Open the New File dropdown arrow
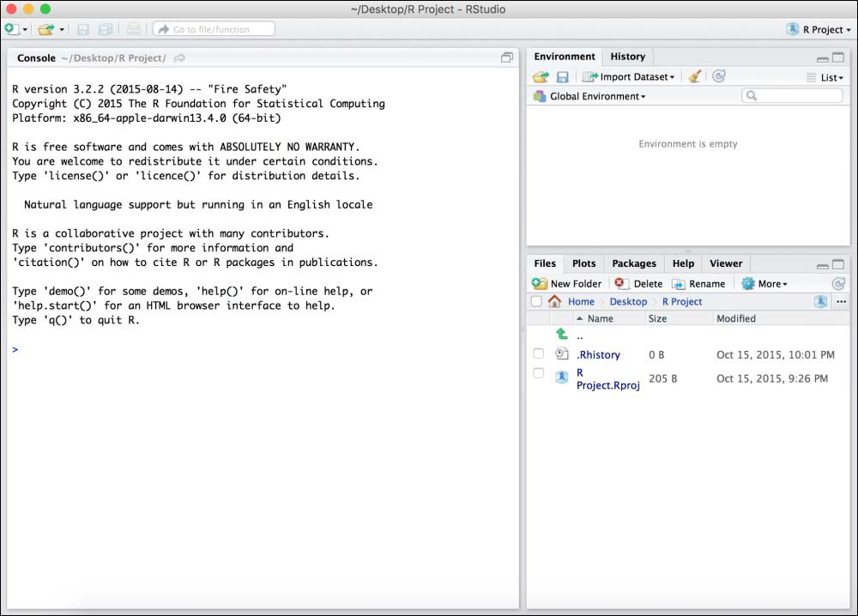The width and height of the screenshot is (858, 616). coord(25,29)
